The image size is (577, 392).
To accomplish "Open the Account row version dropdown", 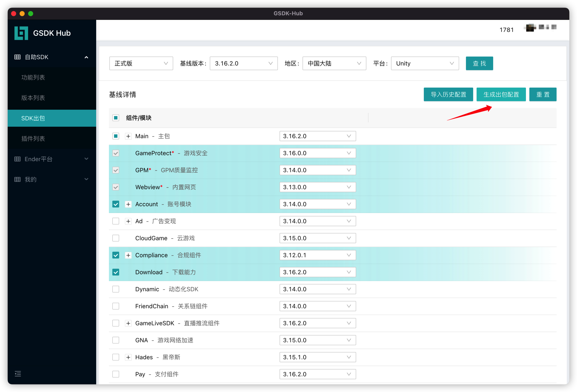I will coord(318,204).
